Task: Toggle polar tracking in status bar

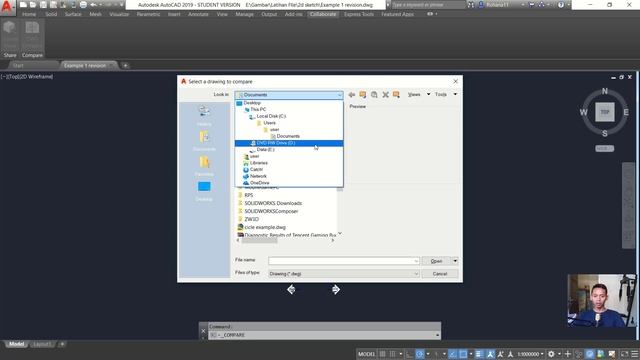Action: (x=420, y=354)
